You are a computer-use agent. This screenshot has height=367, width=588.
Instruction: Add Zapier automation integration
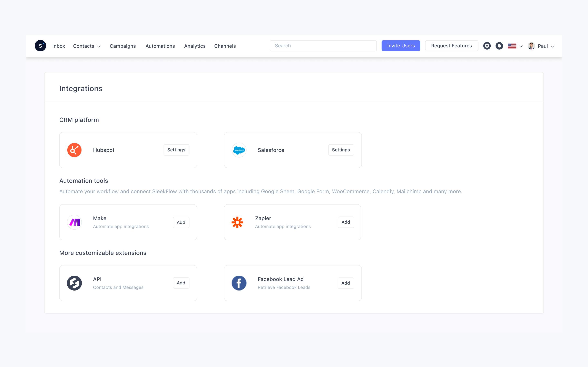(345, 222)
